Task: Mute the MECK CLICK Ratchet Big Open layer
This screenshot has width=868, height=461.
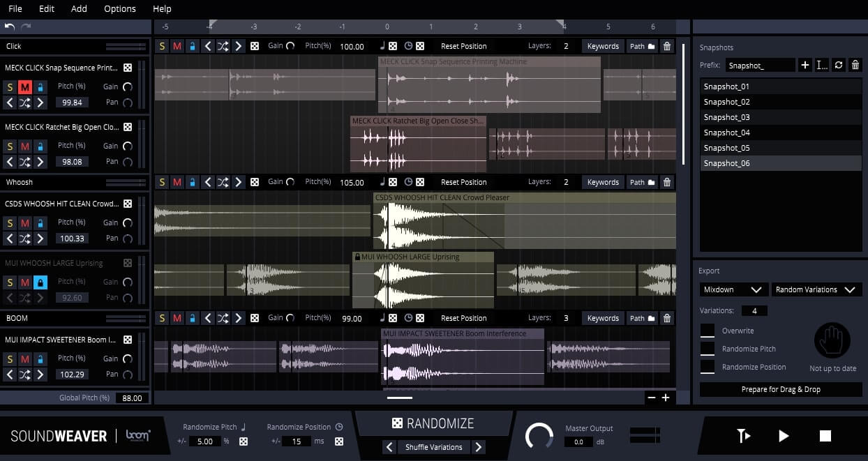Action: (x=25, y=145)
